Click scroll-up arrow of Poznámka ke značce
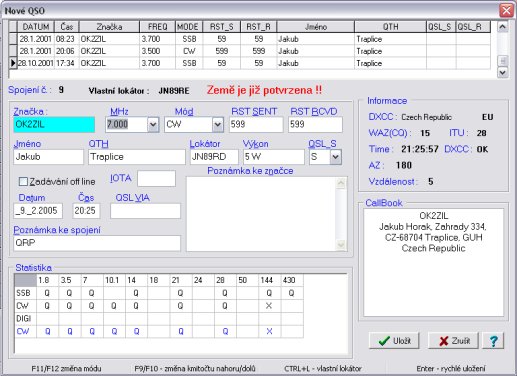This screenshot has width=517, height=376. (x=341, y=183)
